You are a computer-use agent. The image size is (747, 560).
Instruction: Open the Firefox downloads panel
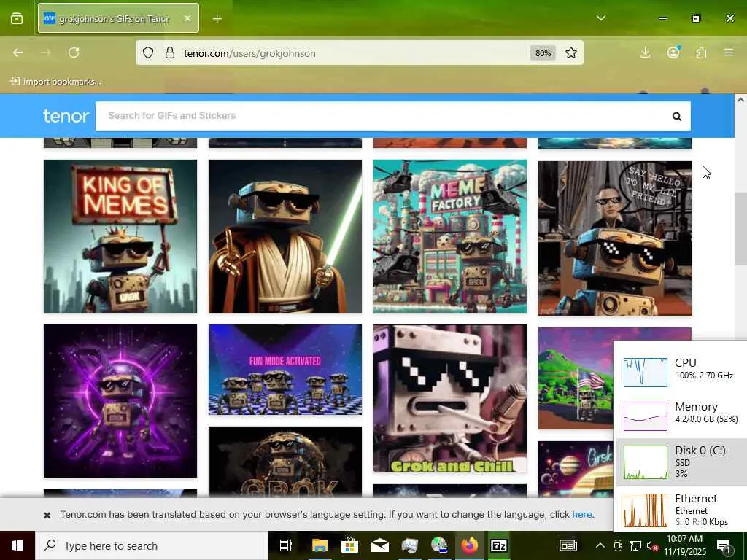tap(646, 52)
